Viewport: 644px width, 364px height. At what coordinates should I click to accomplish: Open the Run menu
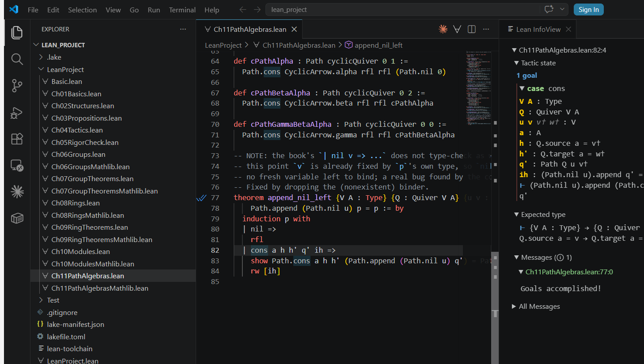point(154,10)
